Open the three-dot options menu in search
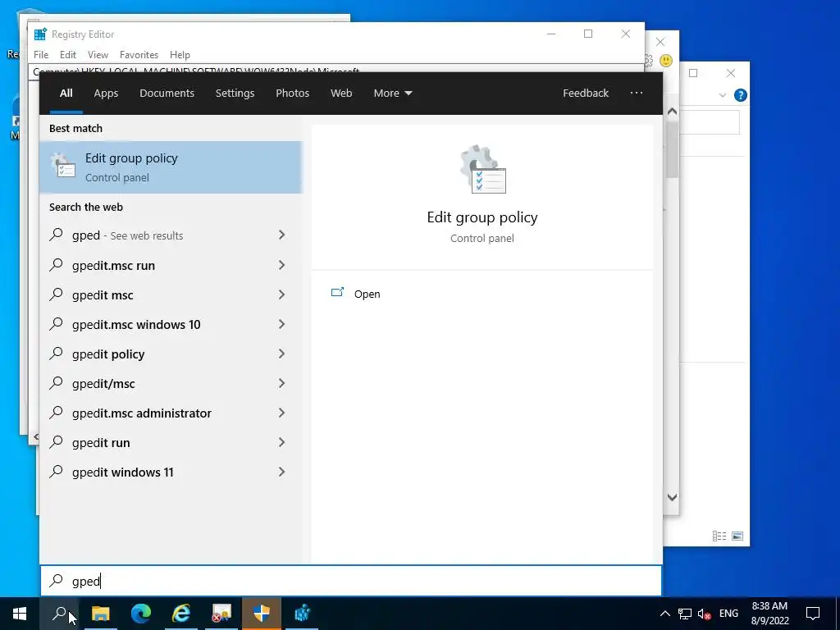Image resolution: width=840 pixels, height=630 pixels. coord(636,93)
